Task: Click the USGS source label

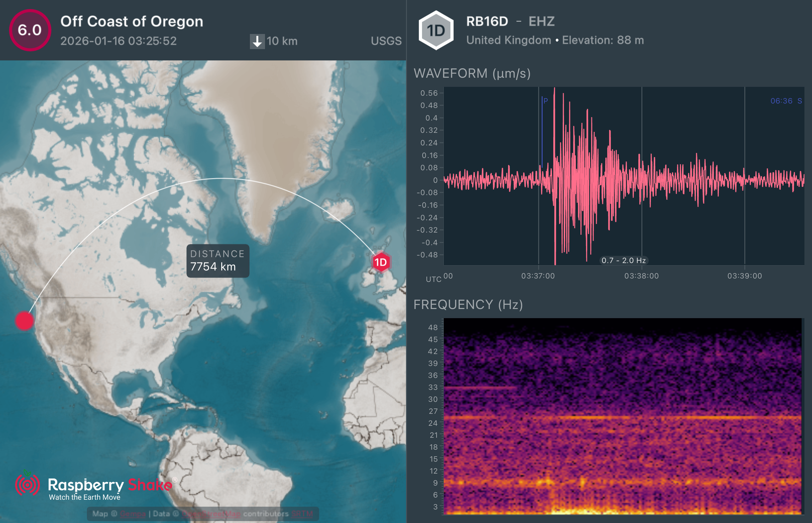Action: [x=386, y=41]
